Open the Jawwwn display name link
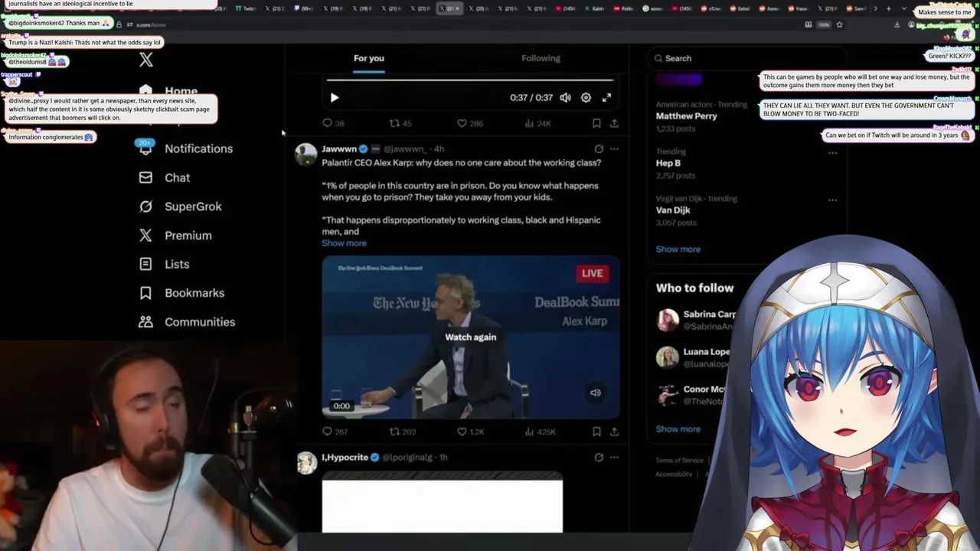The height and width of the screenshot is (551, 980). point(339,149)
